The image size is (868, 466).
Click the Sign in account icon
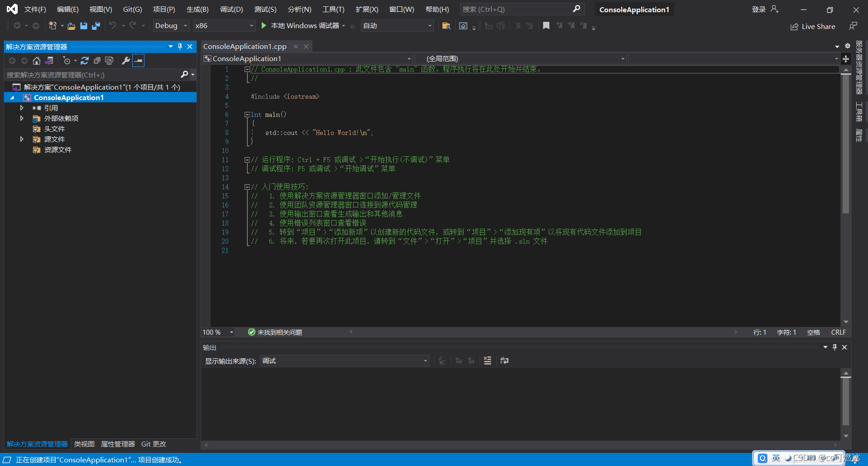pos(775,10)
